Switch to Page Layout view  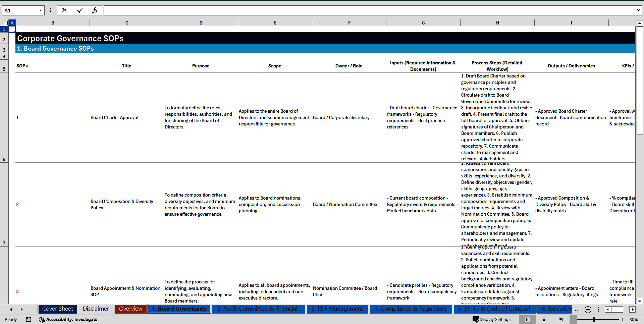pos(544,319)
